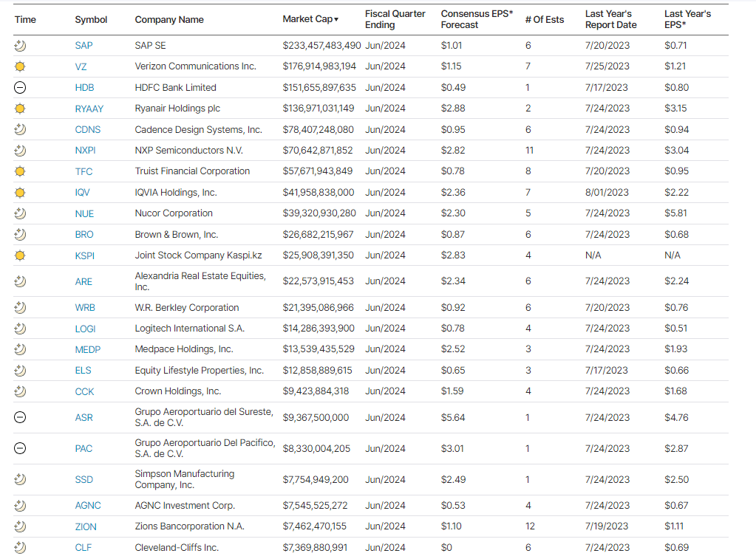Open the IQV symbol link
Viewport: 756px width, 556px height.
[83, 193]
